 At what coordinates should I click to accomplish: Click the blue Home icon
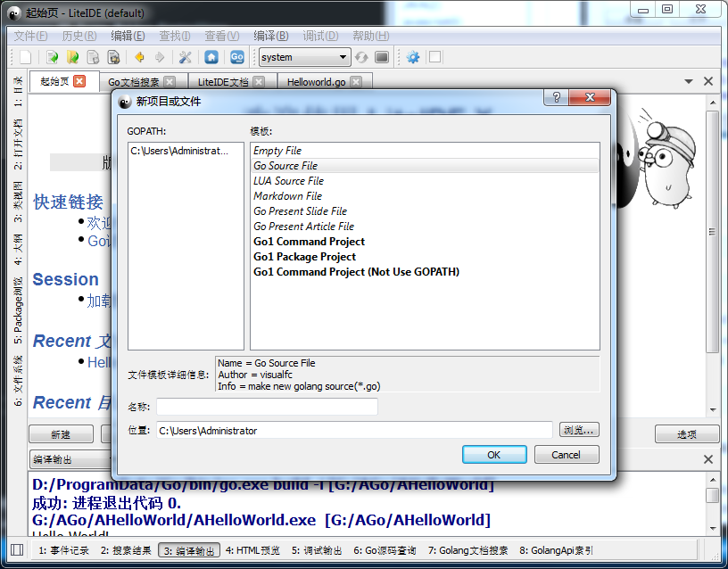[211, 57]
